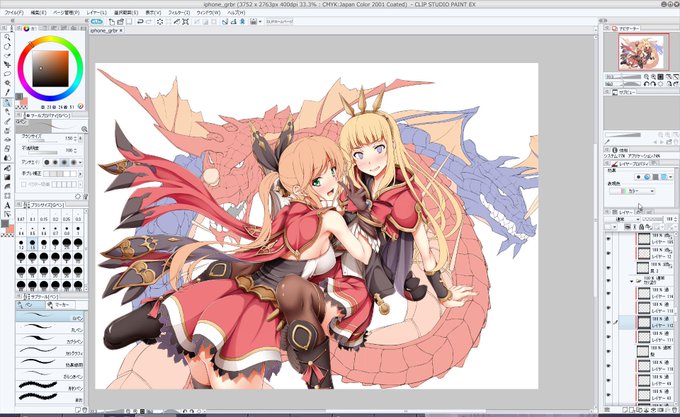Open Layer Property effects dropdown arrow
The width and height of the screenshot is (680, 417).
pyautogui.click(x=670, y=177)
